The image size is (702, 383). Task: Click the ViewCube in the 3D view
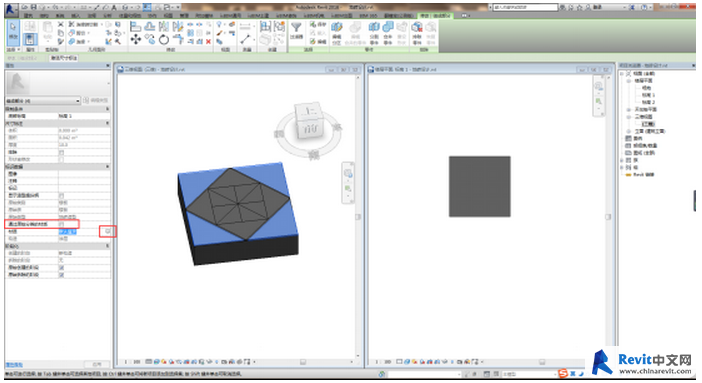pyautogui.click(x=309, y=120)
